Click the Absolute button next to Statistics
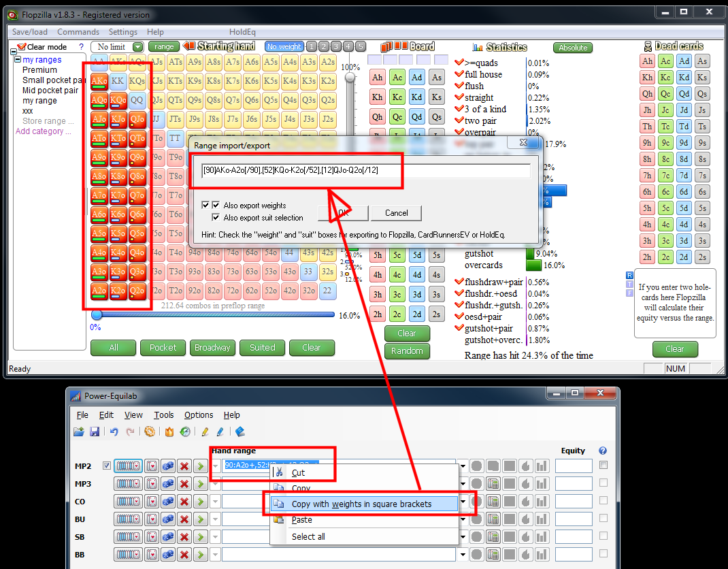Image resolution: width=728 pixels, height=569 pixels. tap(572, 48)
